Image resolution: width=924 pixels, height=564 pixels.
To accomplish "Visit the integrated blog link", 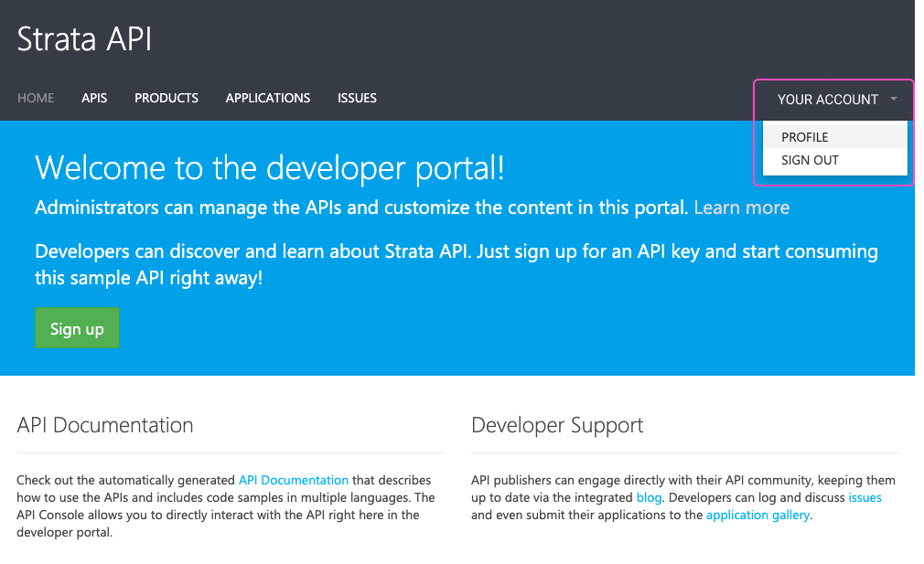I will click(x=649, y=497).
